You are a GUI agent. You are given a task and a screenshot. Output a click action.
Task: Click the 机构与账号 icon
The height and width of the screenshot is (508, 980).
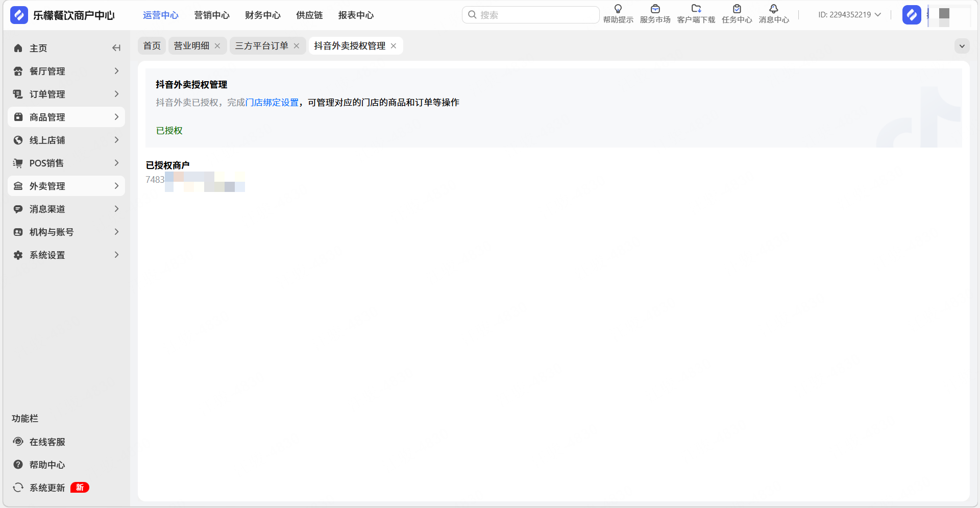tap(18, 232)
